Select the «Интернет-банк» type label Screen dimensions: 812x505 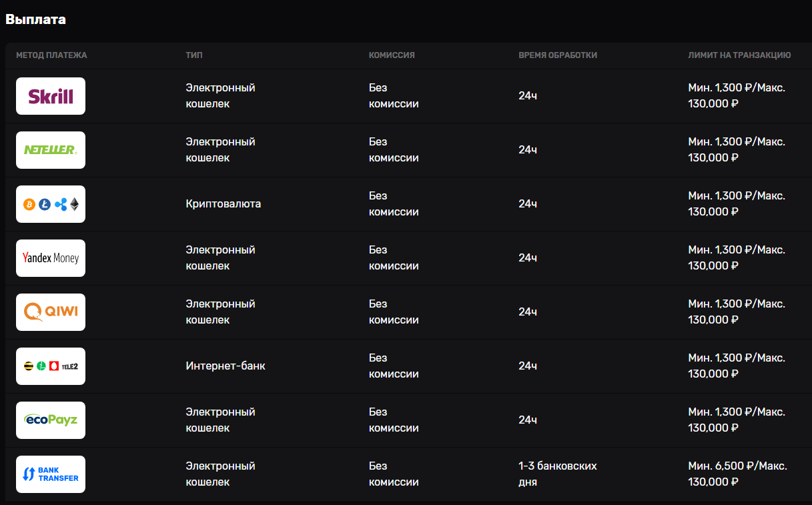[x=225, y=366]
